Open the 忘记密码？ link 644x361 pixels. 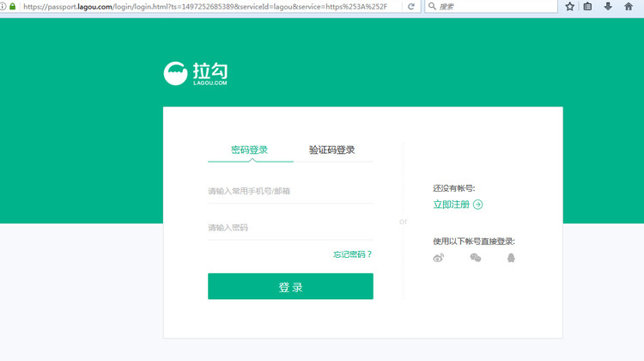(x=352, y=254)
